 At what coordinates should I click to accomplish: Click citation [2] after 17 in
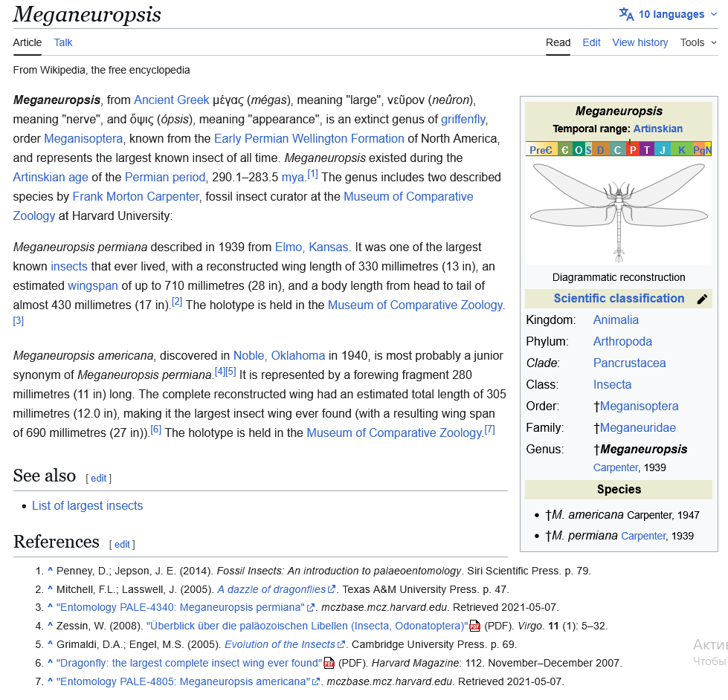[177, 302]
